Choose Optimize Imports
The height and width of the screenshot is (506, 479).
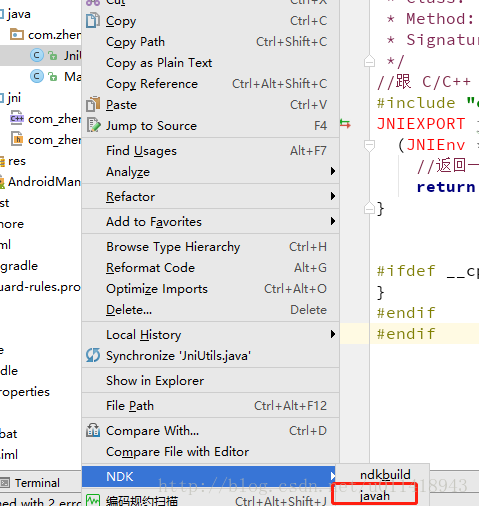pyautogui.click(x=211, y=289)
